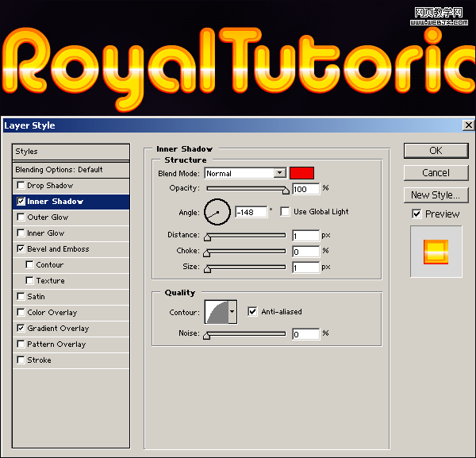The image size is (476, 458).
Task: Close the Layer Style dialog
Action: (x=468, y=125)
